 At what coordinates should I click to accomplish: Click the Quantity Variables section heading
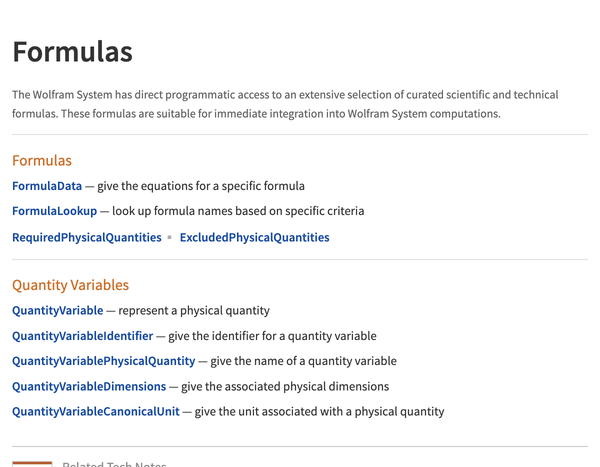[70, 285]
